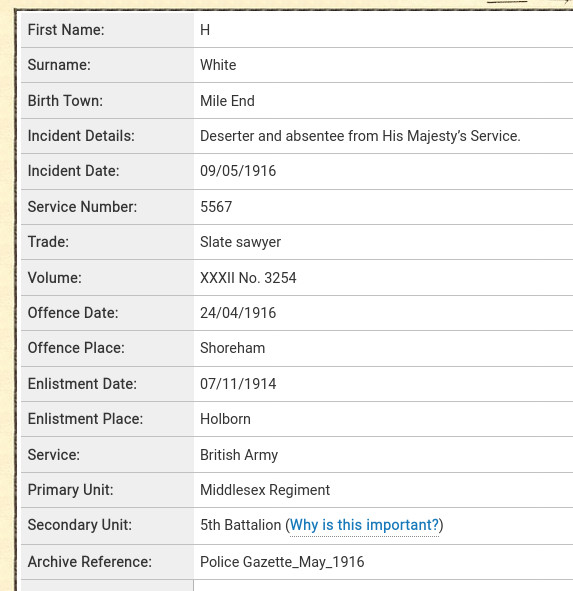Select the Archive Reference Police Gazette_May_1916
This screenshot has height=591, width=573.
282,562
